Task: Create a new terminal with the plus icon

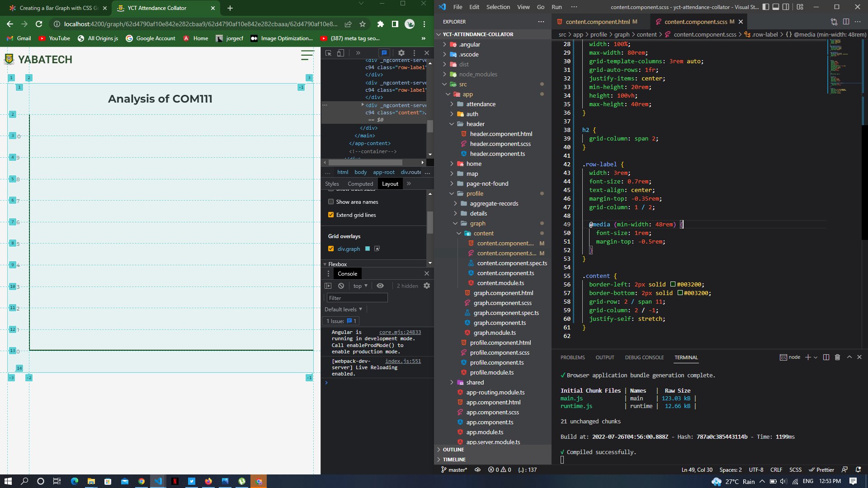Action: point(807,357)
